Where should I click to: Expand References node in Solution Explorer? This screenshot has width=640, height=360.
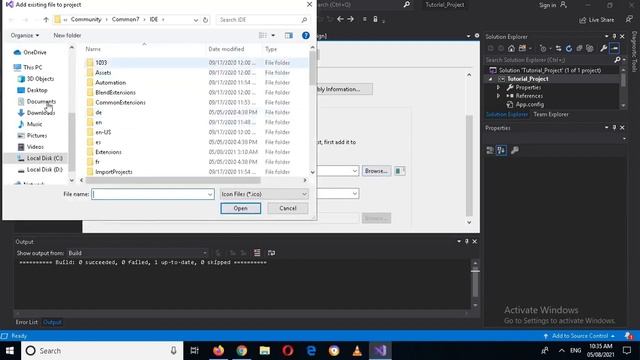coord(498,96)
